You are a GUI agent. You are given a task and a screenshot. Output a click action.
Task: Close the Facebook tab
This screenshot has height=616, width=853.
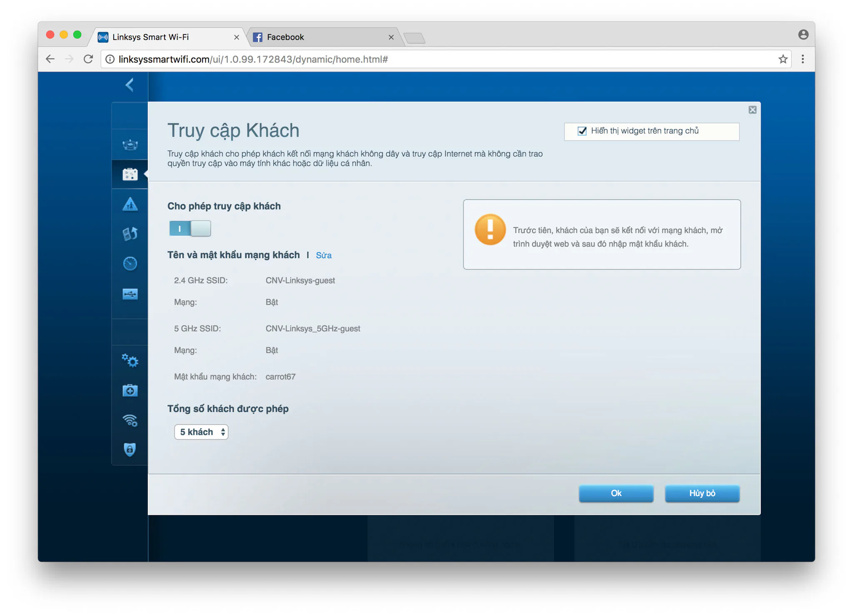[x=391, y=37]
